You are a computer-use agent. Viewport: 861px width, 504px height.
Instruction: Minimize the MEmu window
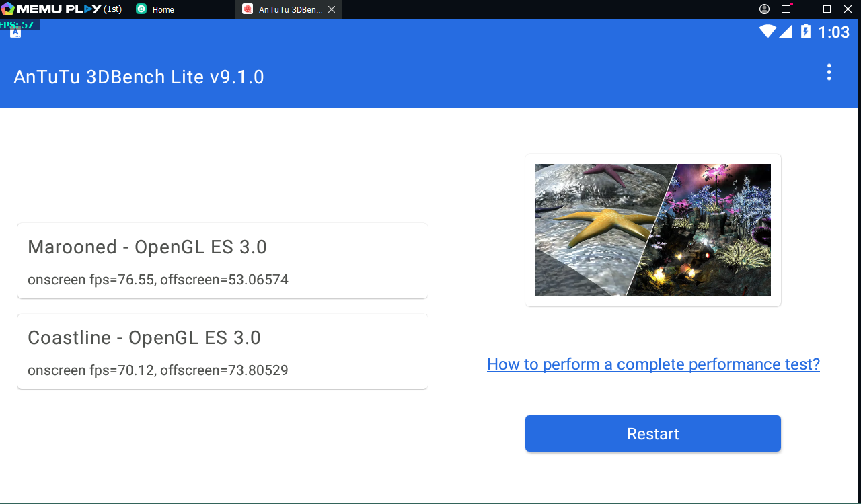point(807,9)
